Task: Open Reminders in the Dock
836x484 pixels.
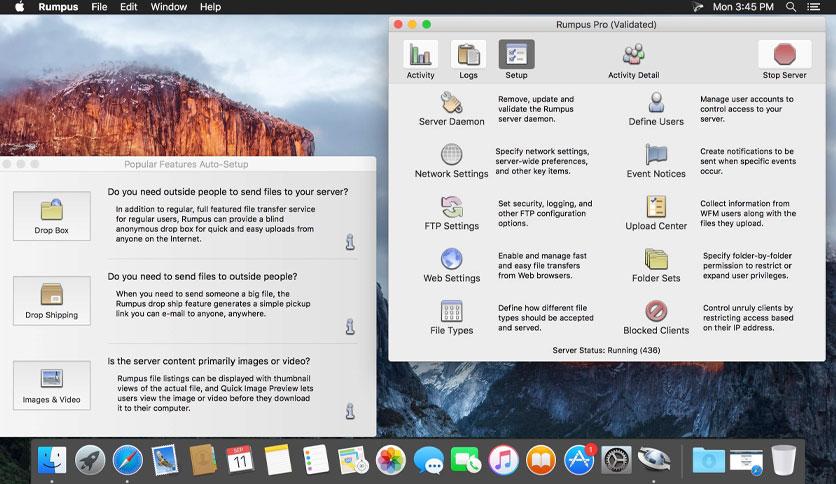Action: (x=315, y=459)
